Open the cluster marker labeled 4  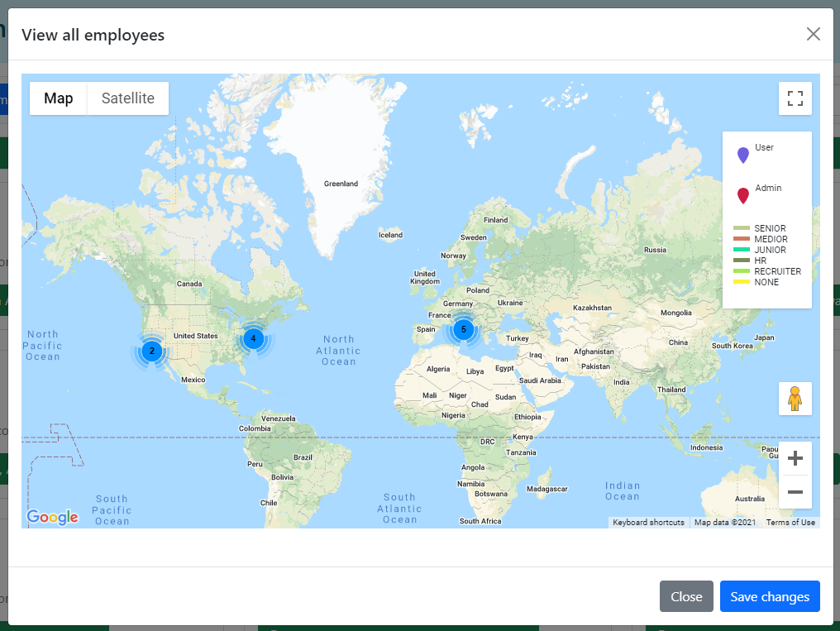point(253,338)
